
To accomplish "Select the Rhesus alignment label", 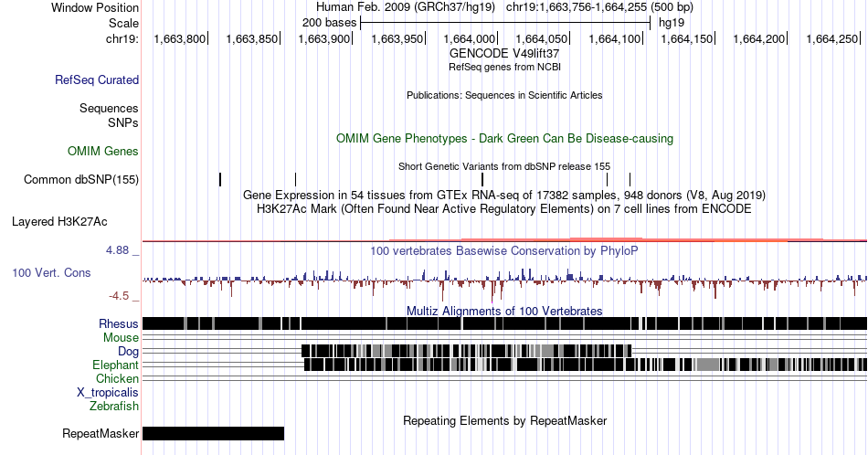I will coord(119,323).
